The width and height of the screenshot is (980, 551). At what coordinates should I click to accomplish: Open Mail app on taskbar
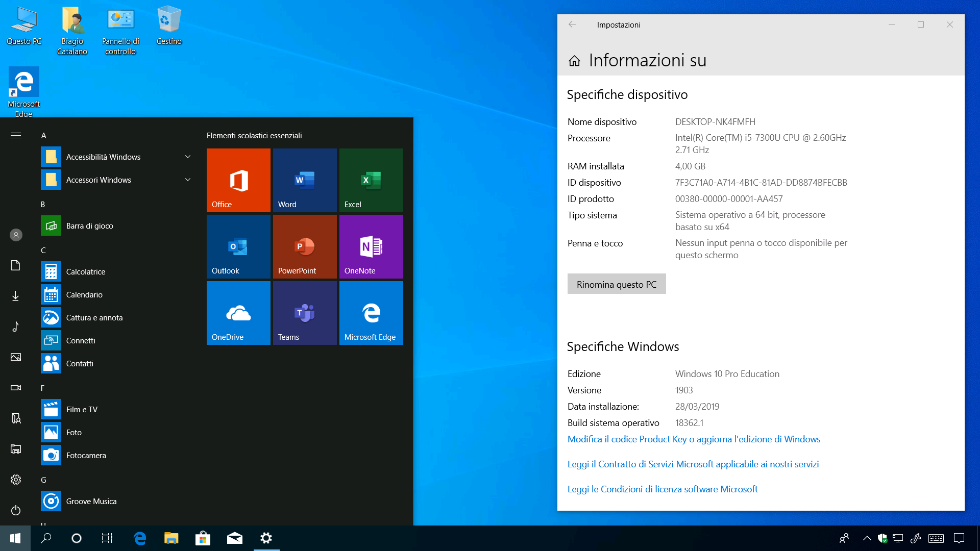tap(234, 538)
